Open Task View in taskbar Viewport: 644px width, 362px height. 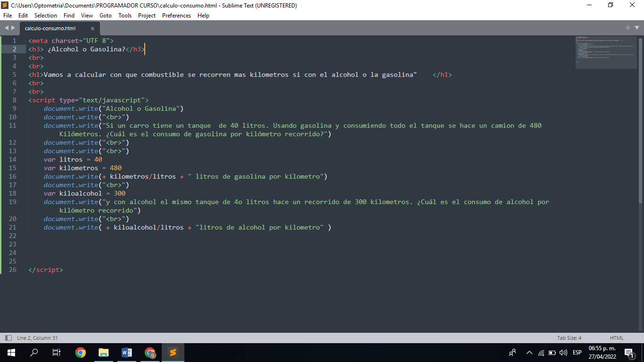point(57,353)
